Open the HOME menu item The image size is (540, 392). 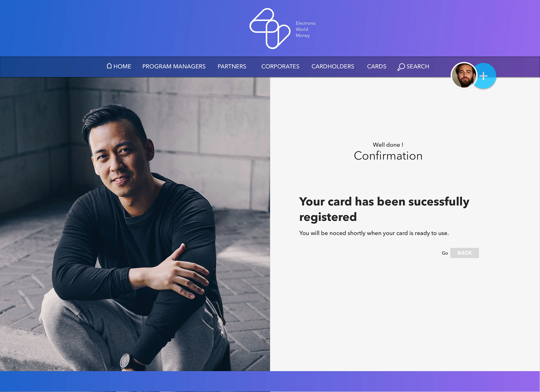point(122,66)
